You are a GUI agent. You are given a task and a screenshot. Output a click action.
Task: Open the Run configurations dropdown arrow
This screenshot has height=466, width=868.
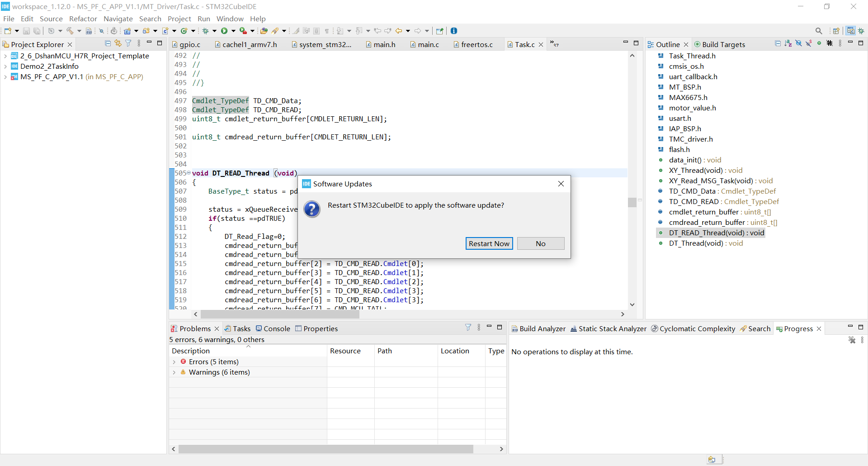pyautogui.click(x=233, y=31)
